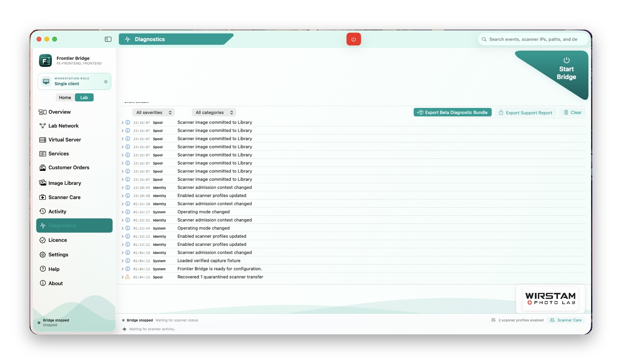Open the Licence page
The width and height of the screenshot is (622, 364).
(x=74, y=240)
